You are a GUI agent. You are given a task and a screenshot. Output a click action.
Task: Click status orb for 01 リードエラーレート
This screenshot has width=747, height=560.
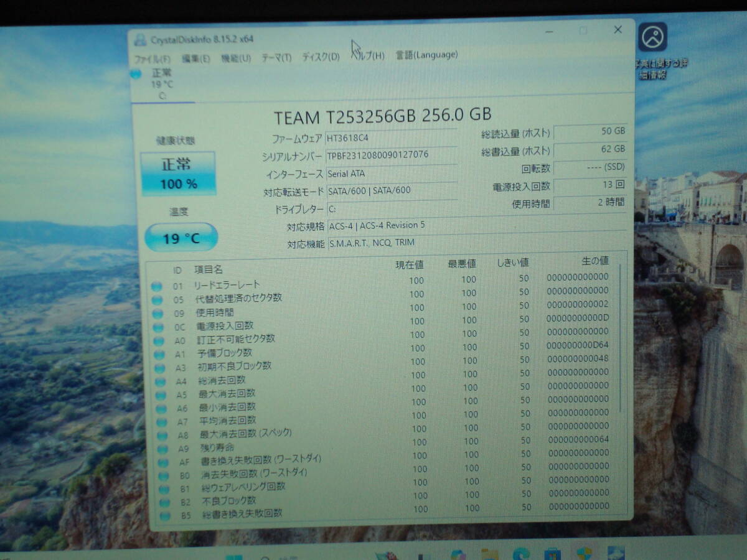click(x=156, y=287)
